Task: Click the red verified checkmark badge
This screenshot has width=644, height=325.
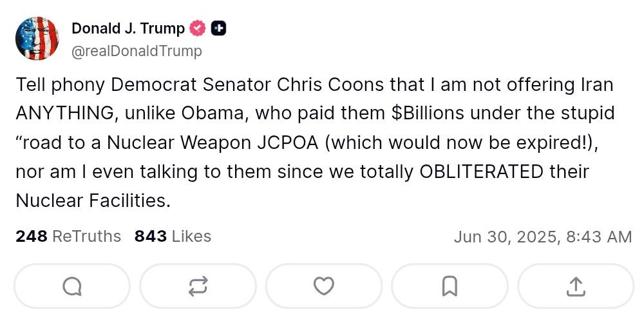Action: pyautogui.click(x=197, y=28)
